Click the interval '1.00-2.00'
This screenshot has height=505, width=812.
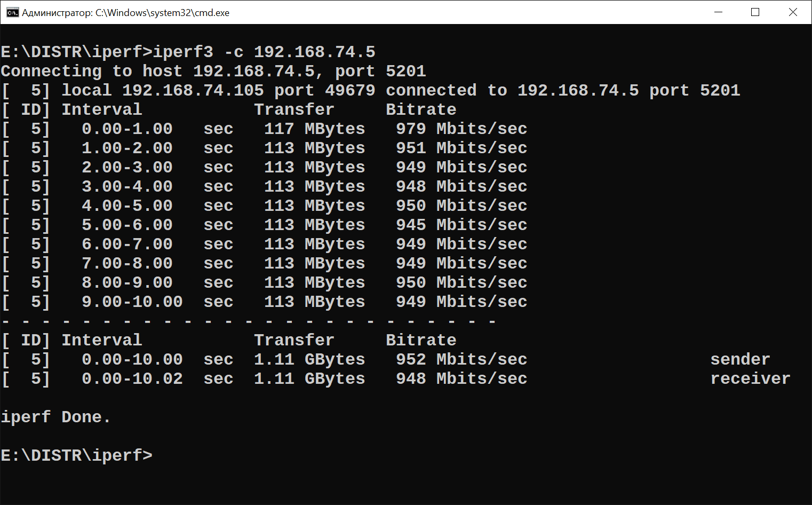click(x=127, y=148)
